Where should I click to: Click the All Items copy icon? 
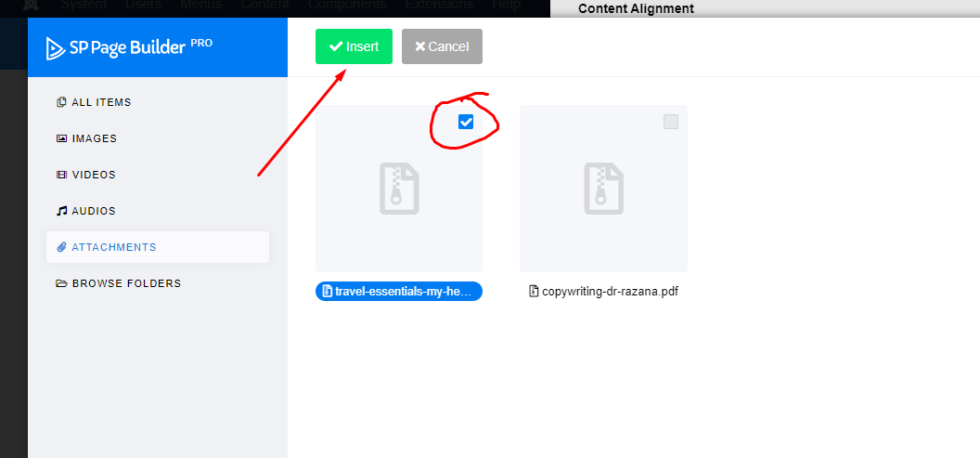[61, 102]
